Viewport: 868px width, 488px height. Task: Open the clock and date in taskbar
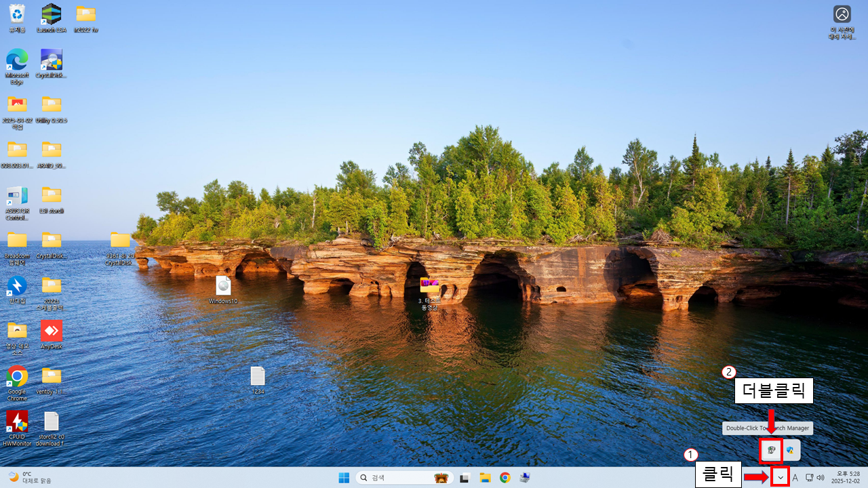848,477
